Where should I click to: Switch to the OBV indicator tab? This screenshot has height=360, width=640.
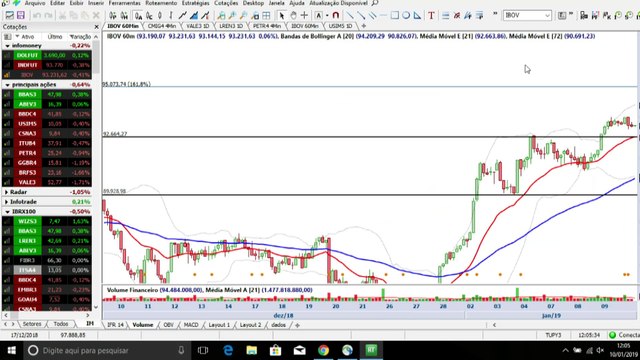[x=168, y=325]
